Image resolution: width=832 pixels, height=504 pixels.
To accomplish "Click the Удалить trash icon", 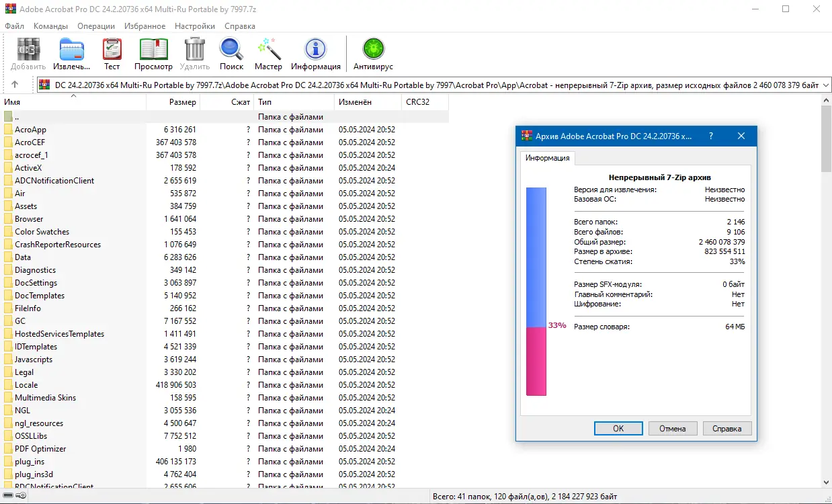I will [x=195, y=49].
